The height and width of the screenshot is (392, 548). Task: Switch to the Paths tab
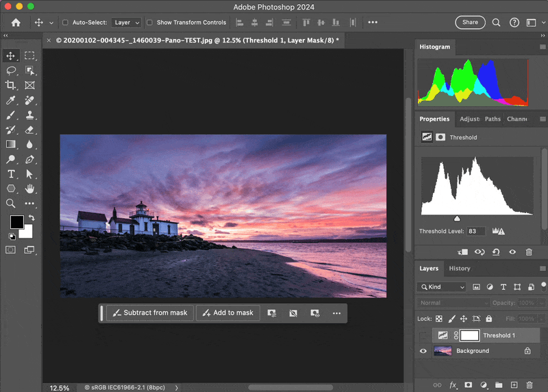point(493,119)
